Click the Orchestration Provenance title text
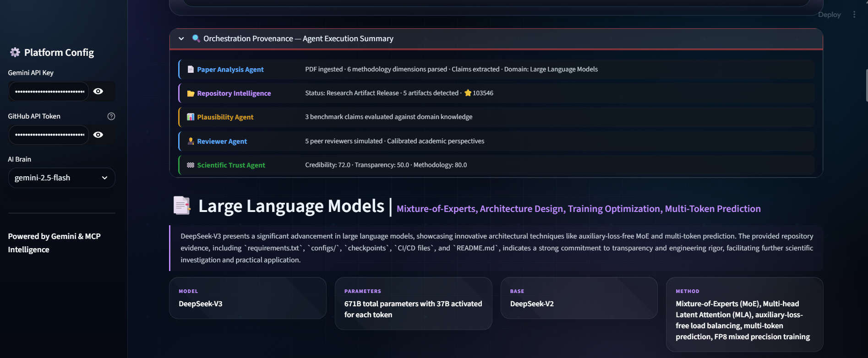868x358 pixels. coord(298,39)
